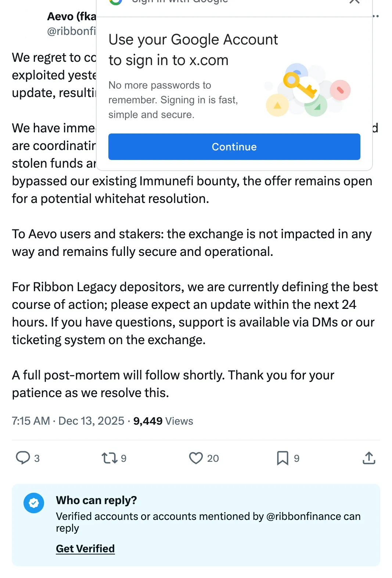Click the 'A full post-mortem will follow' paragraph

[173, 384]
